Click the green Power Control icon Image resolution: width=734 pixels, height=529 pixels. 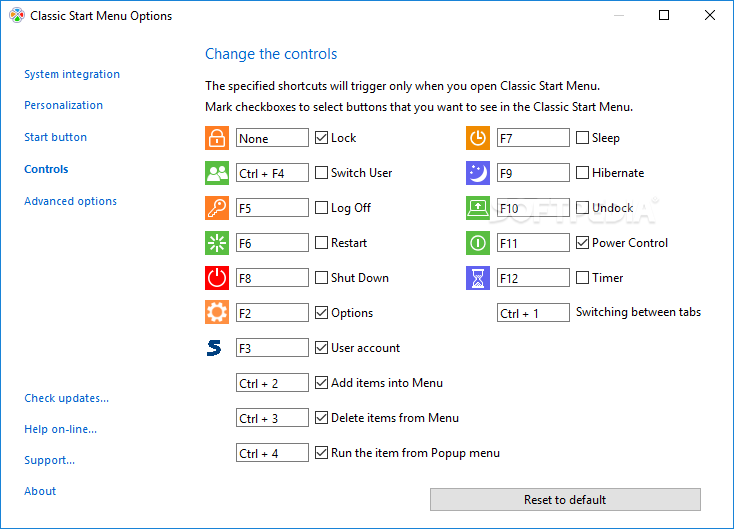point(477,243)
